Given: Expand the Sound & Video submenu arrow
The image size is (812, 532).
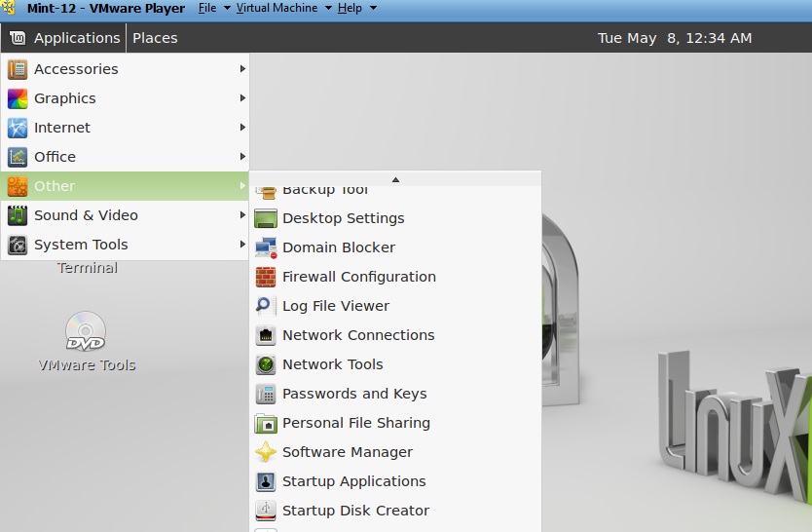Looking at the screenshot, I should [242, 215].
